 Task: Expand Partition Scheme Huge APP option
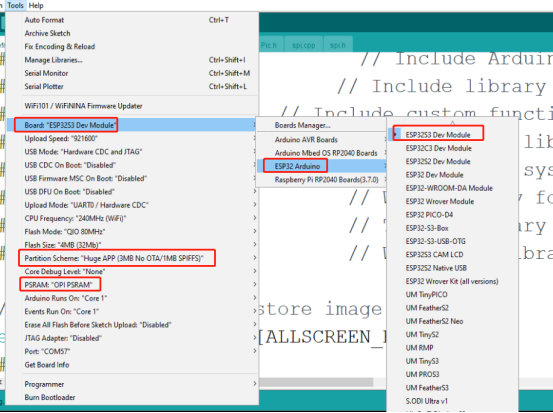pos(132,258)
